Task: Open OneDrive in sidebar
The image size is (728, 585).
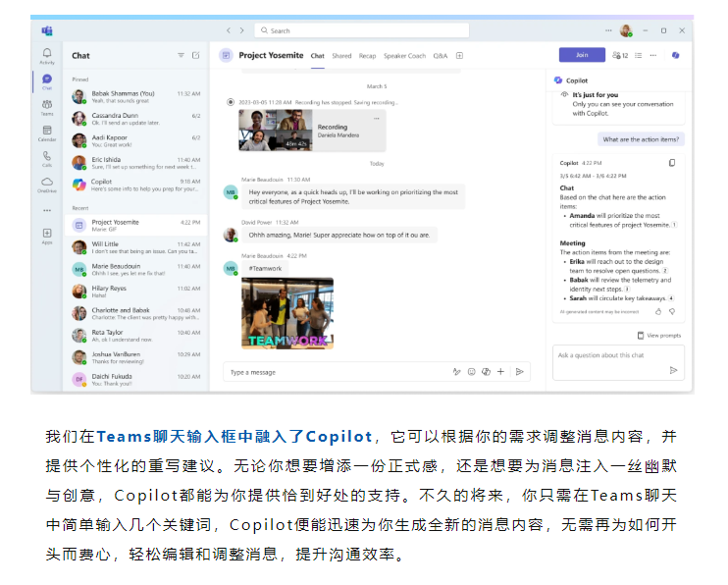Action: click(x=47, y=185)
